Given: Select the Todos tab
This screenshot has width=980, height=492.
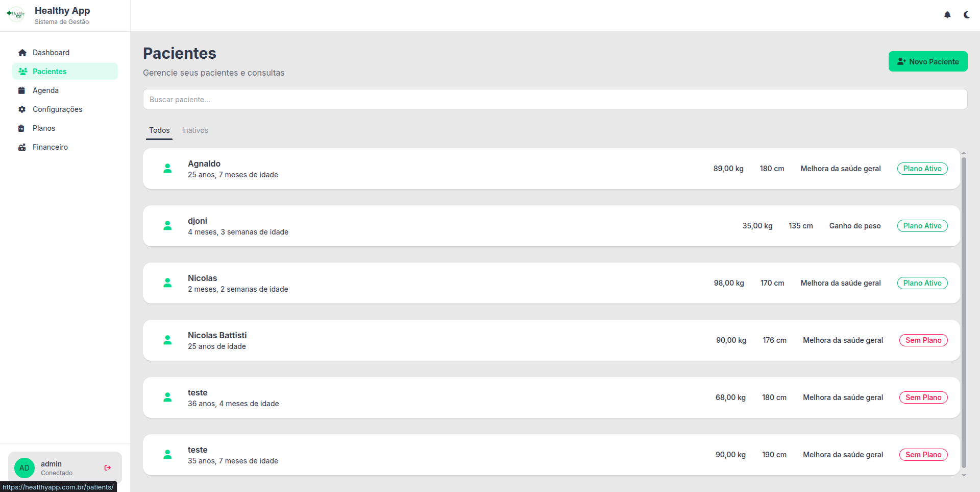Looking at the screenshot, I should 159,130.
